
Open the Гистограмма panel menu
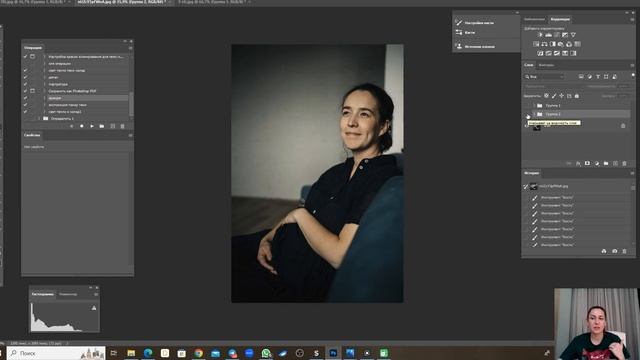96,294
